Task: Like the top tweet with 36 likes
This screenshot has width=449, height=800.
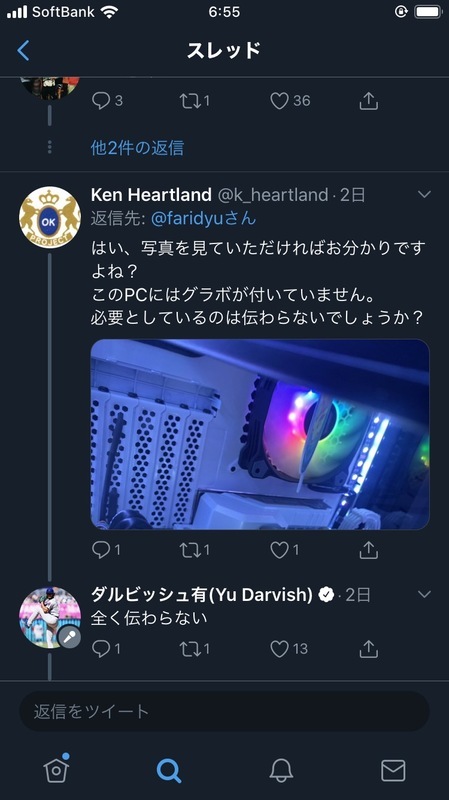Action: (279, 101)
